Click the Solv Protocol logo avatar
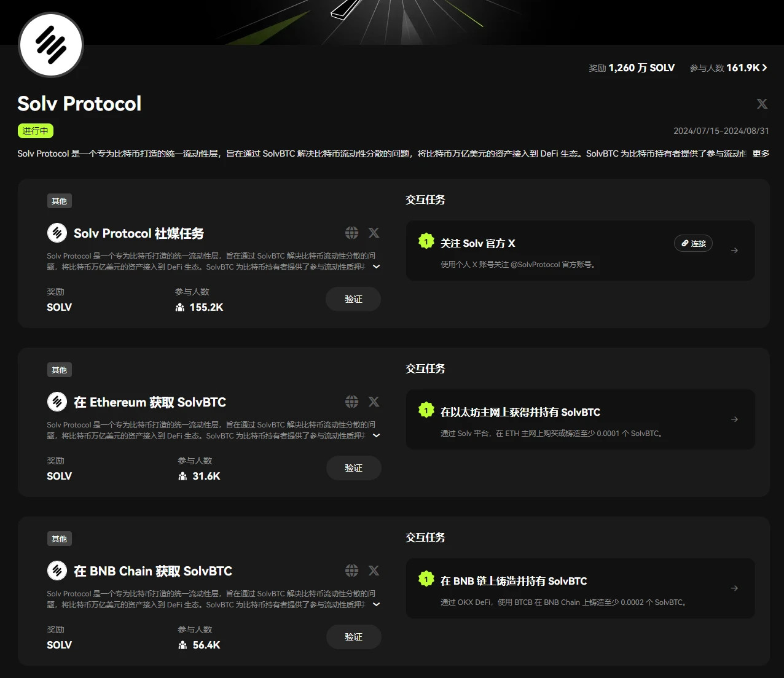 click(51, 45)
